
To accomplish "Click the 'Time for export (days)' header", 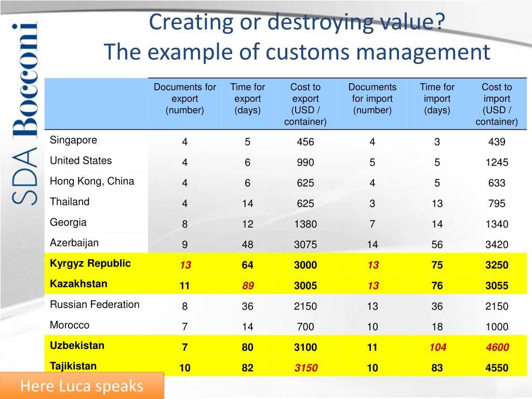I will click(248, 99).
